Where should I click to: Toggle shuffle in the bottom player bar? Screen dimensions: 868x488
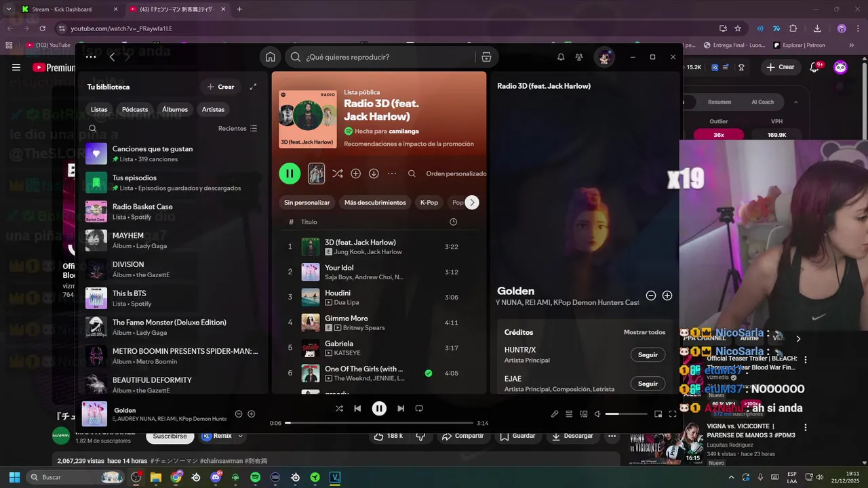point(339,408)
